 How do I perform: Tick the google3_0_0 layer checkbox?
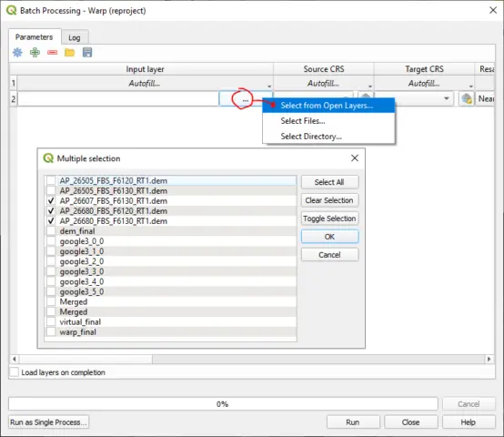[51, 241]
